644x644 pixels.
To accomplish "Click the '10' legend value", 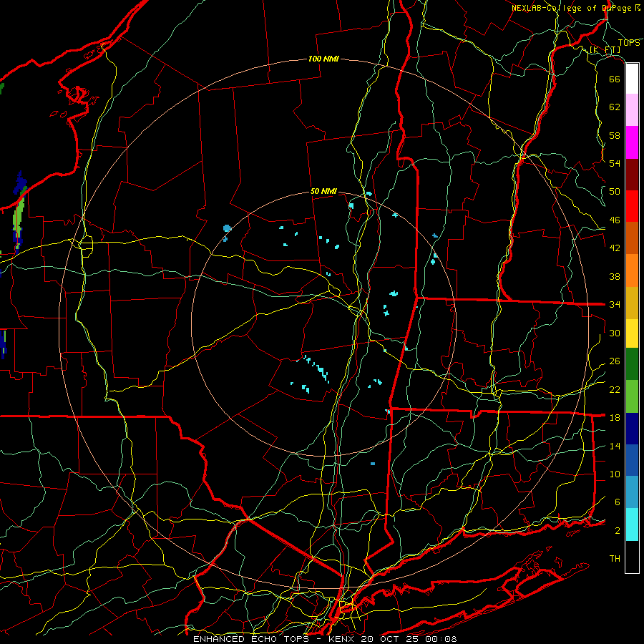I will [615, 474].
